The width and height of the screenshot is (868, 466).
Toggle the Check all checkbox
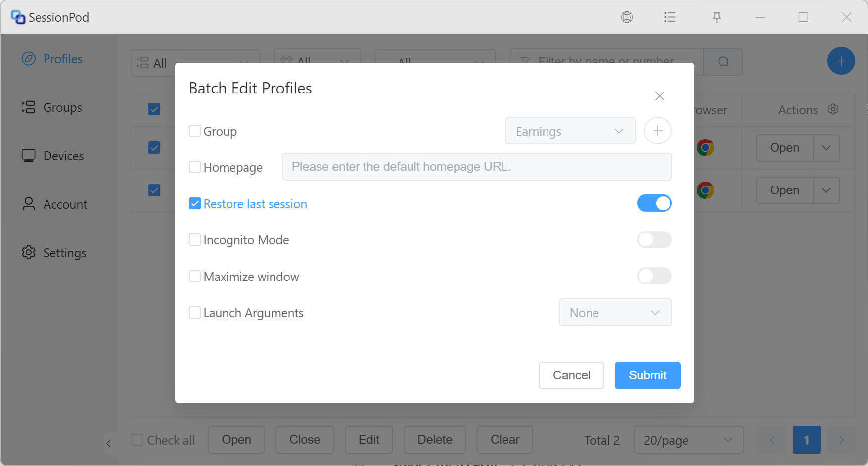coord(137,440)
